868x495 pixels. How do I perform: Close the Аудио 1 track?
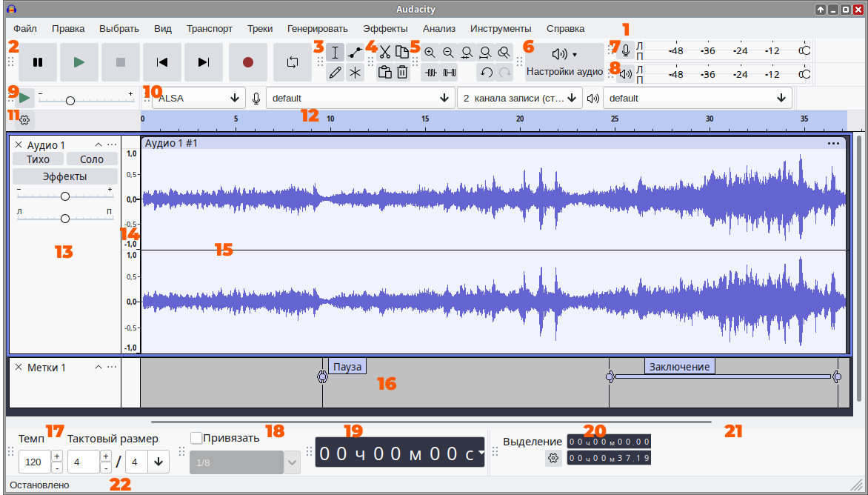click(19, 144)
